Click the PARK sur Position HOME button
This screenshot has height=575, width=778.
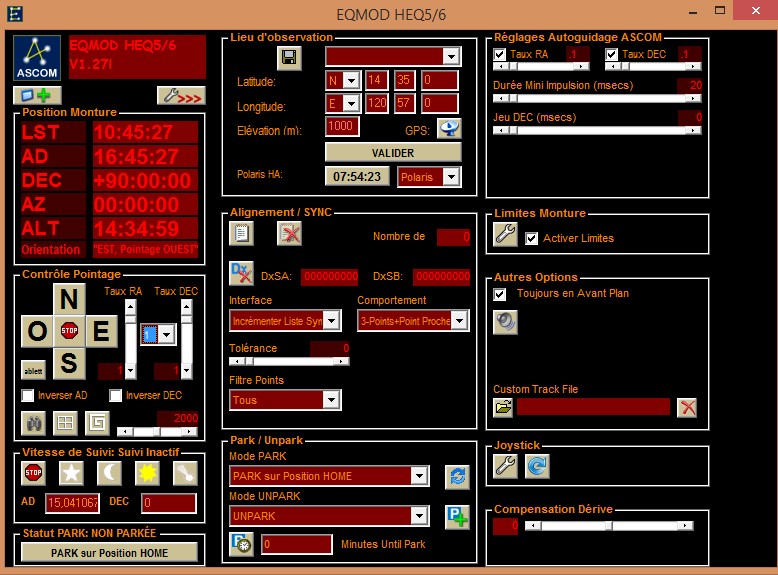[x=109, y=553]
